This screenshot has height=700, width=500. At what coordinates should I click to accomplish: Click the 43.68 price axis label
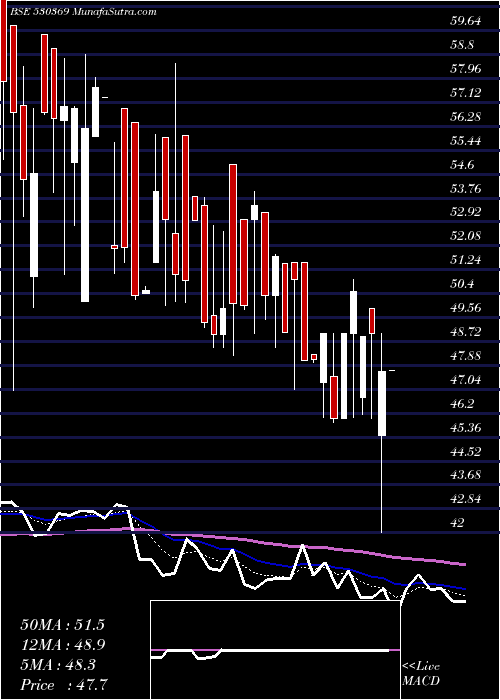tap(467, 475)
